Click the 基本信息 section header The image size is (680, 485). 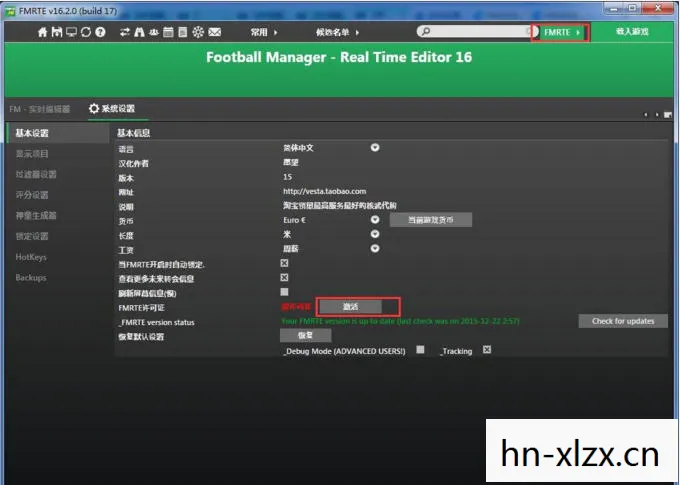coord(134,133)
